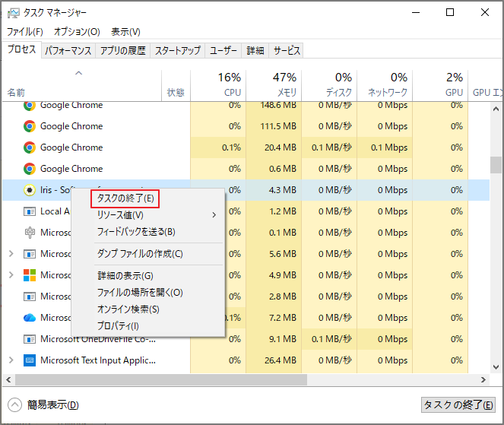Open the オプション(O) menu
504x425 pixels.
click(77, 32)
